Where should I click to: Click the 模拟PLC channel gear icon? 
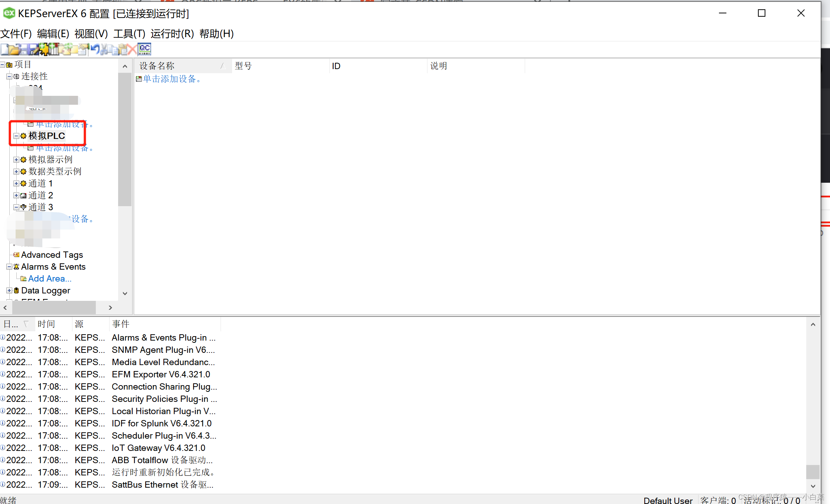pyautogui.click(x=24, y=136)
